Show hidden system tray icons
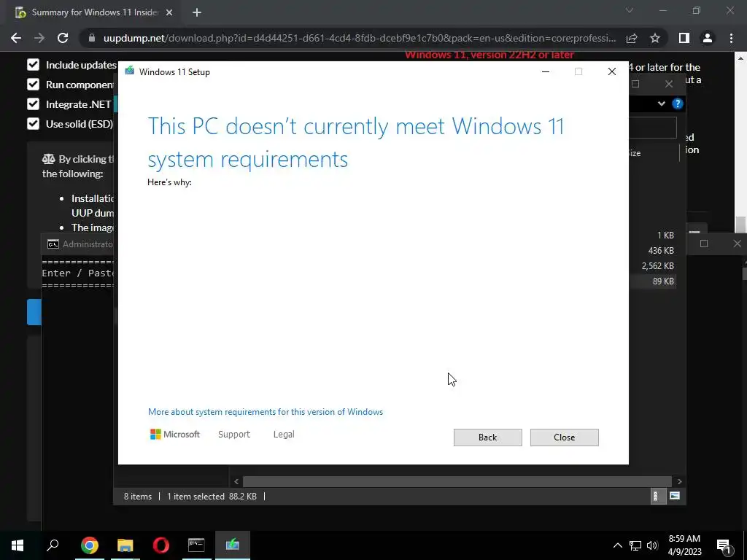747x560 pixels. (x=617, y=545)
